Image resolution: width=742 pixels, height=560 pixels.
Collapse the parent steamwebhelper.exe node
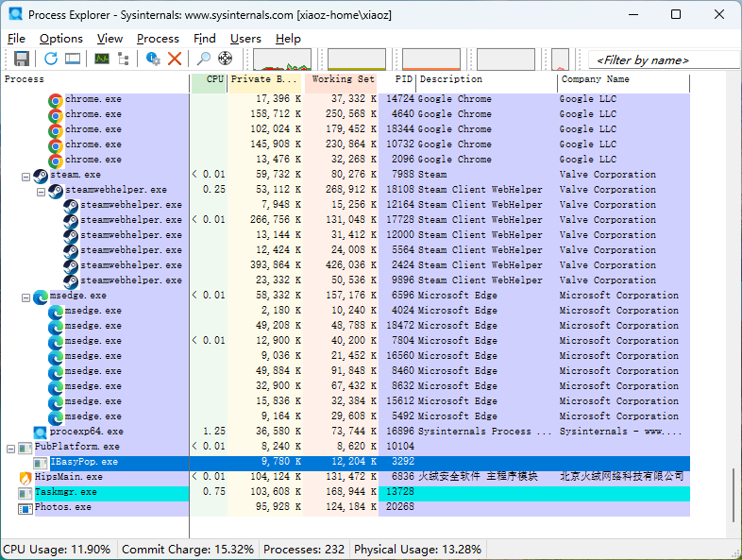(x=41, y=191)
